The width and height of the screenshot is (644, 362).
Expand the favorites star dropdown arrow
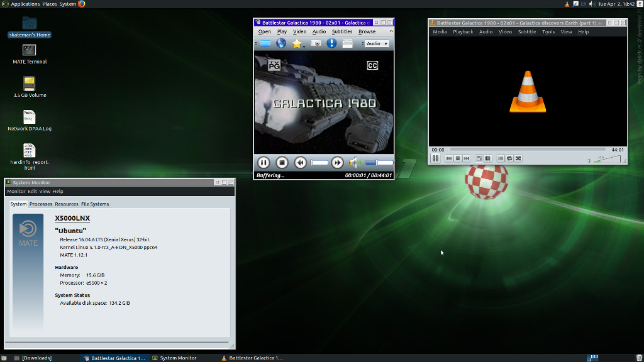click(304, 47)
